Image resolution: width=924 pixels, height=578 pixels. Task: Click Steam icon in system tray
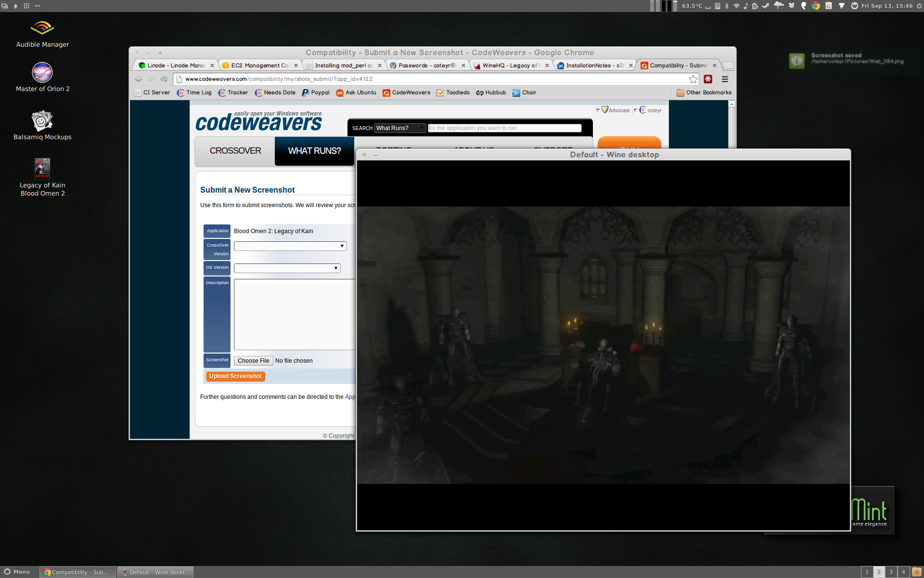[x=765, y=6]
